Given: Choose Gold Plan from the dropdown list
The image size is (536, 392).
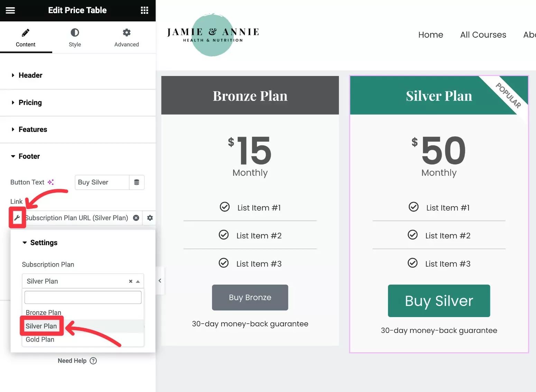Looking at the screenshot, I should click(40, 340).
